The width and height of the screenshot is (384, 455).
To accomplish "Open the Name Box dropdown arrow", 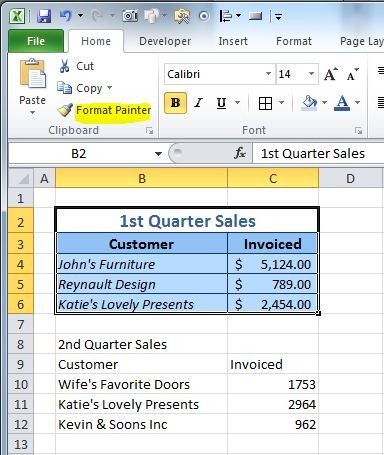I will tap(158, 154).
